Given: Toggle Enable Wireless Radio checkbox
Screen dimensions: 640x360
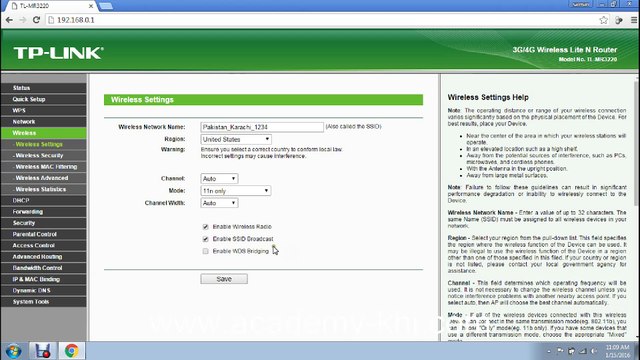Looking at the screenshot, I should (x=205, y=227).
